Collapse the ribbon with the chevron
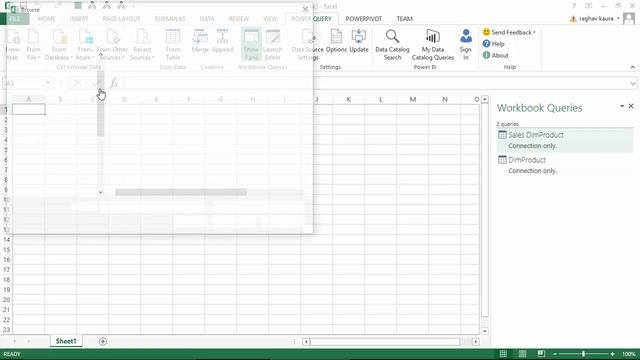 click(633, 67)
